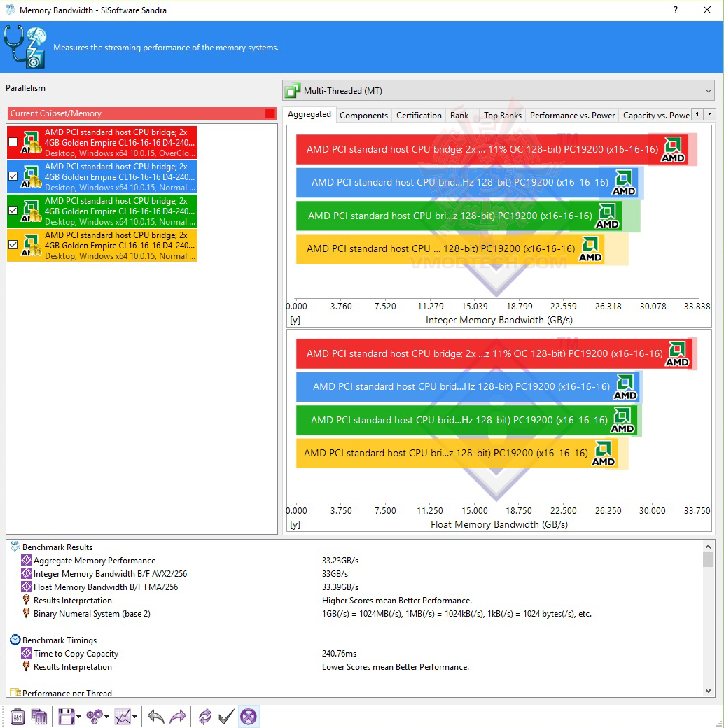Click results panel scroll down arrow
The image size is (724, 728).
tap(708, 690)
